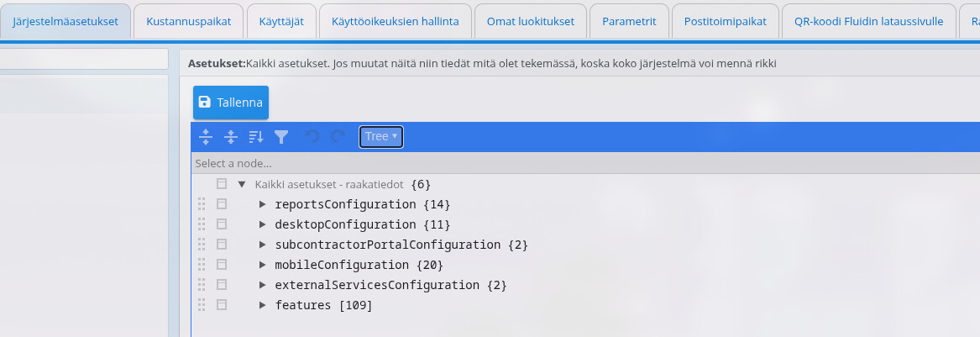Collapse the Kaikki asetukset root node

pyautogui.click(x=242, y=184)
